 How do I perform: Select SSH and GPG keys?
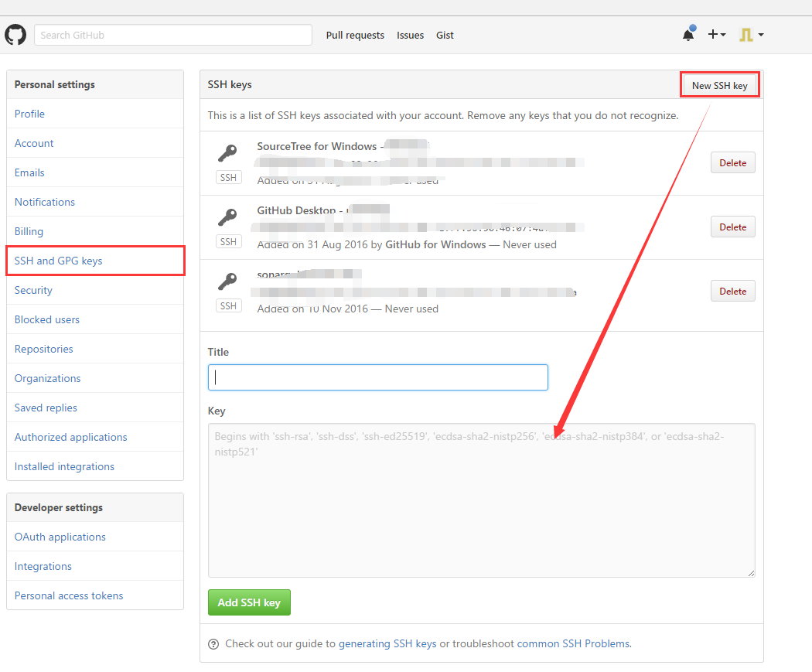pos(95,261)
